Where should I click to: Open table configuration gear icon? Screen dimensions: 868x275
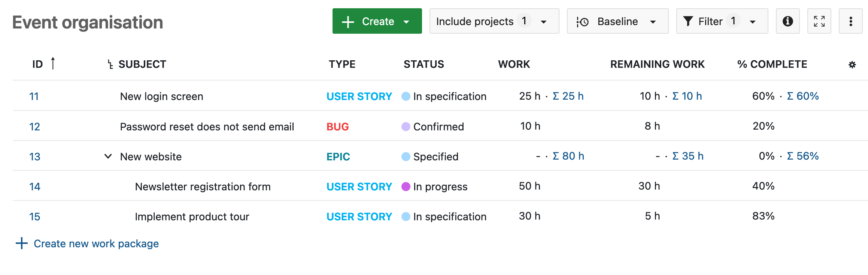[x=852, y=65]
